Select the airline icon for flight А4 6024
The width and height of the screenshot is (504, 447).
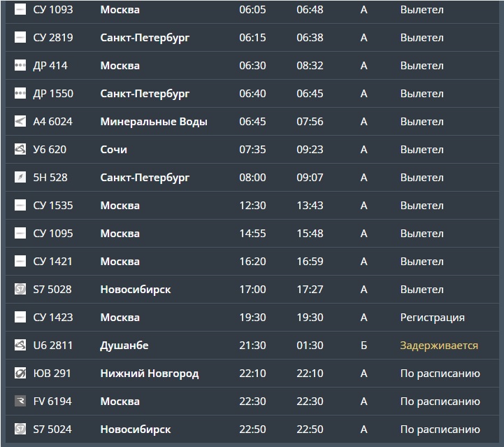point(20,122)
